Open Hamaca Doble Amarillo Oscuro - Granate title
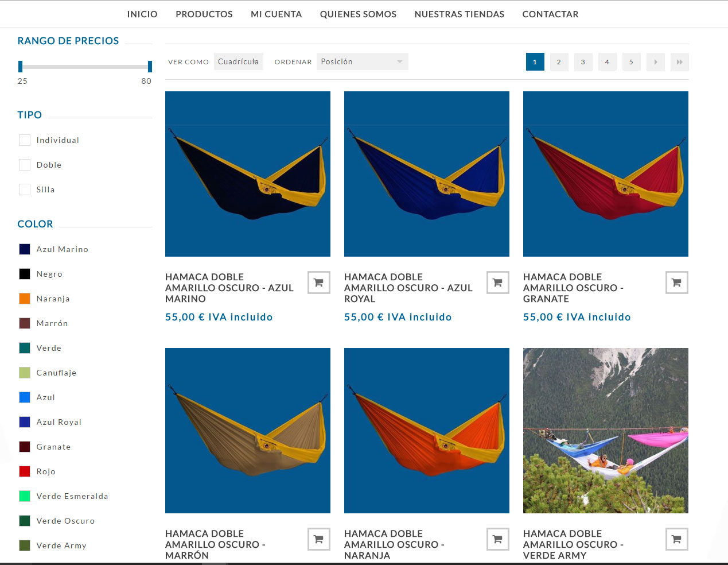Screen dimensions: 728x565 click(x=574, y=288)
